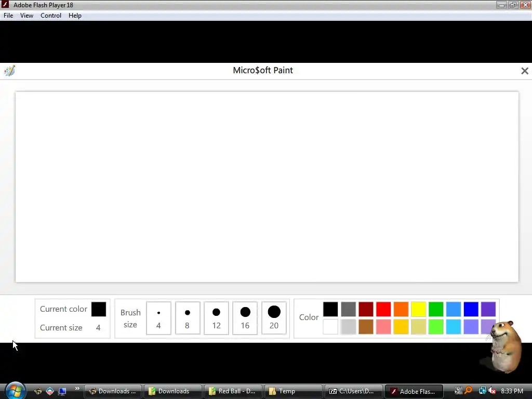Click the Micro$oft Paint palette icon
The width and height of the screenshot is (532, 399).
9,71
